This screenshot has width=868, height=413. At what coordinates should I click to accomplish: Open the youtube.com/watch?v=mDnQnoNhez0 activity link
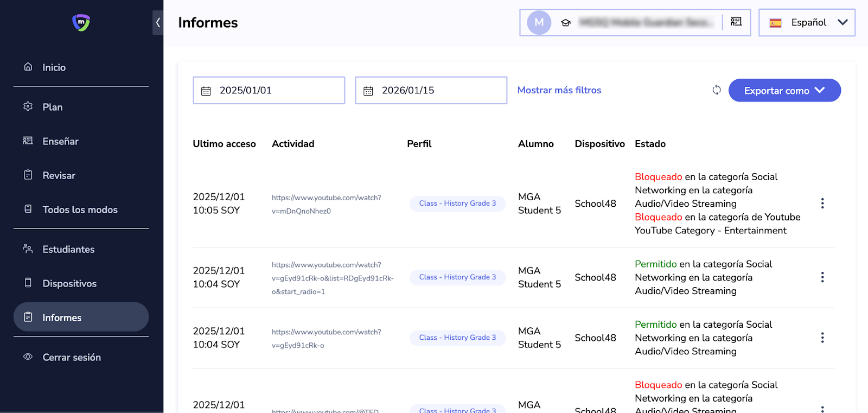[326, 204]
